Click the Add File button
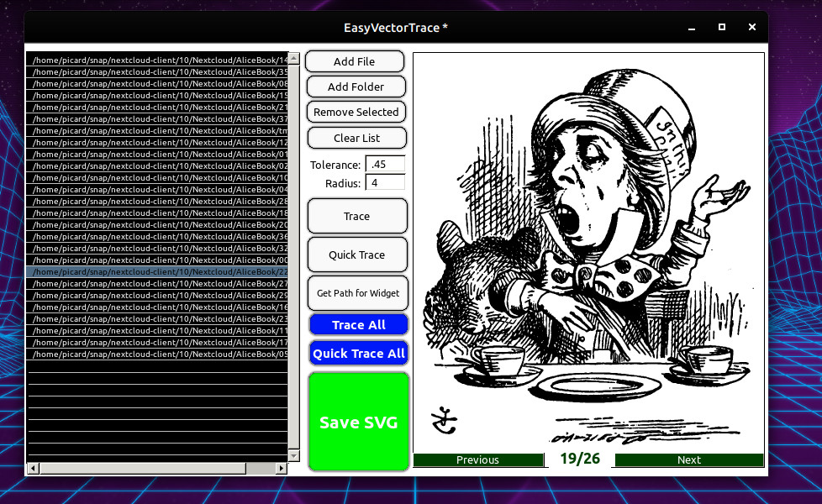822x504 pixels. coord(355,61)
